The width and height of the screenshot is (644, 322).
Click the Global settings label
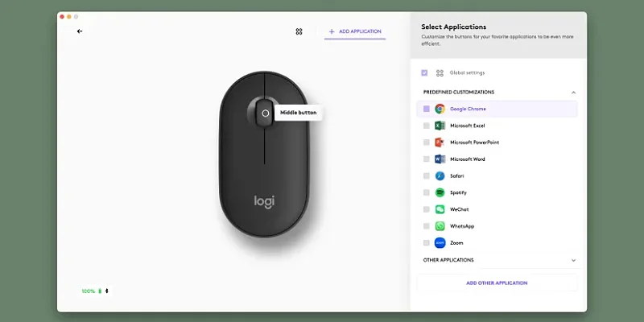pyautogui.click(x=467, y=72)
